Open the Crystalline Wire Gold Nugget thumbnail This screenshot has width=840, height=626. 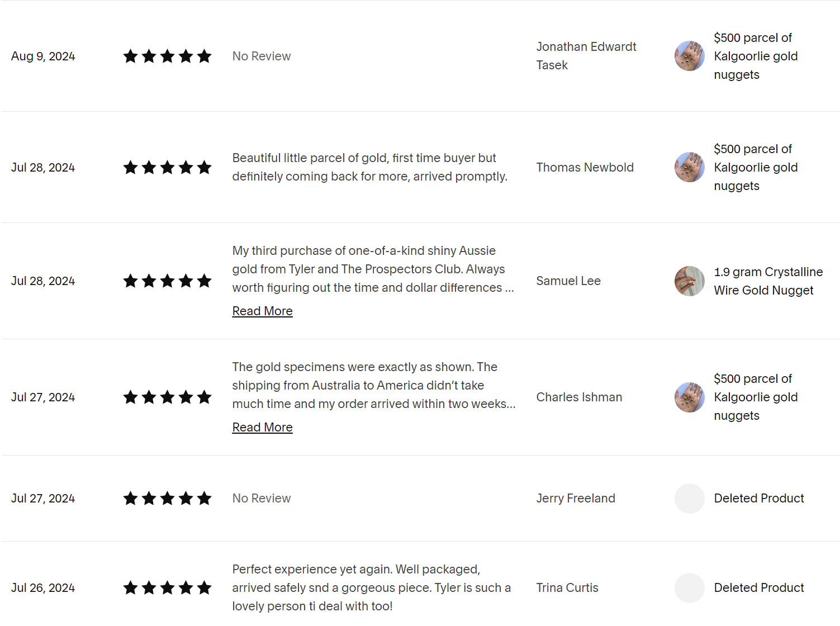(x=689, y=281)
